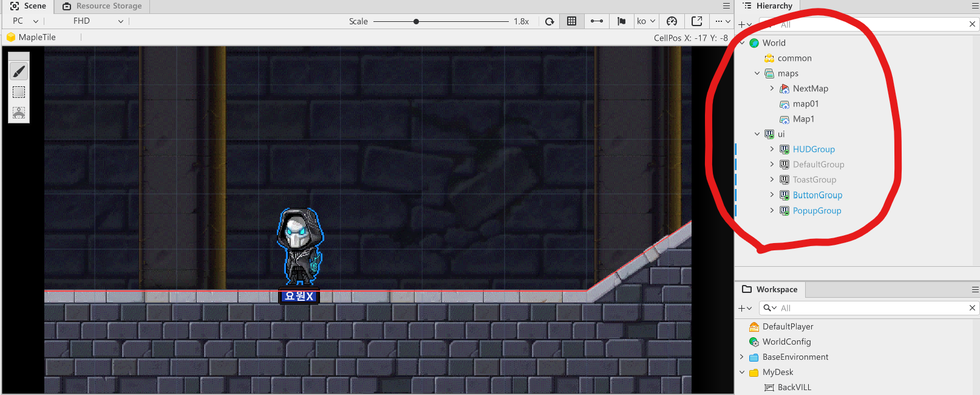Click the add button in Hierarchy
The width and height of the screenshot is (980, 395).
click(745, 24)
